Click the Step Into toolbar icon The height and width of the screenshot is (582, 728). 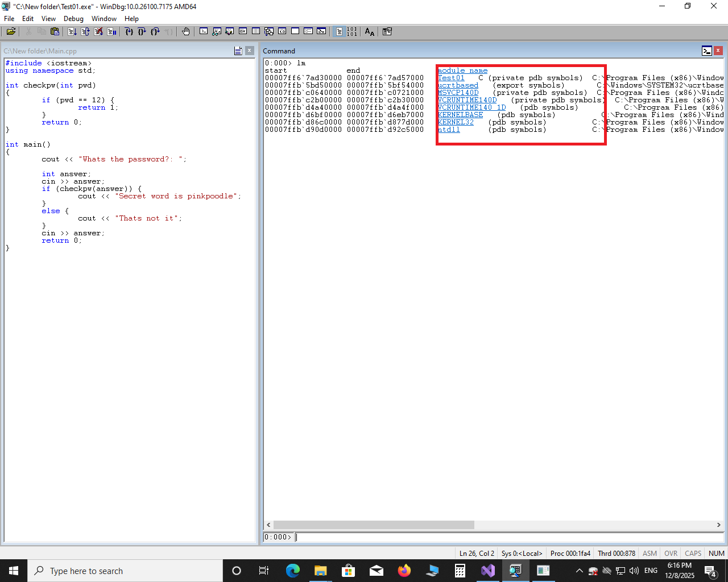point(129,32)
